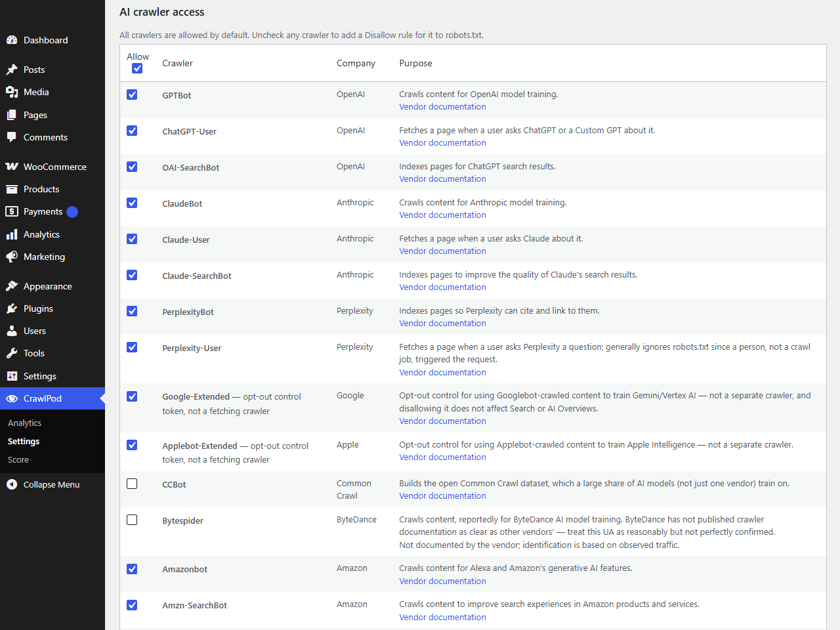
Task: Open the Appearance menu
Action: point(52,286)
